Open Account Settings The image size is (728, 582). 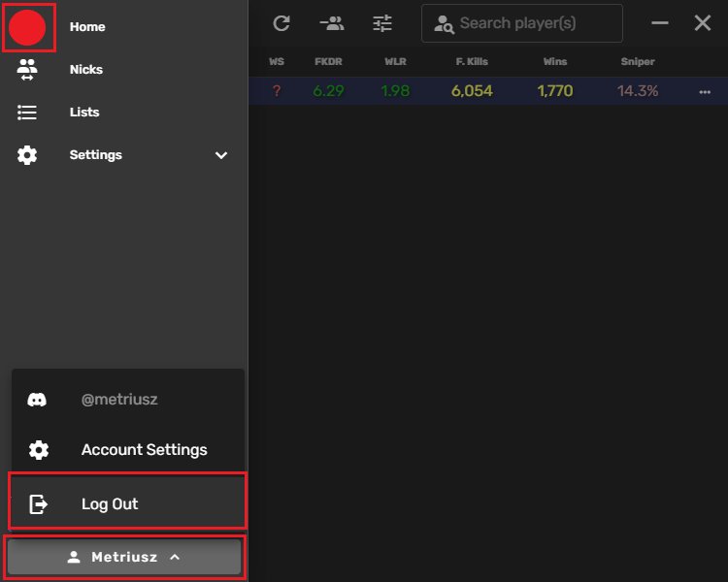[x=144, y=450]
